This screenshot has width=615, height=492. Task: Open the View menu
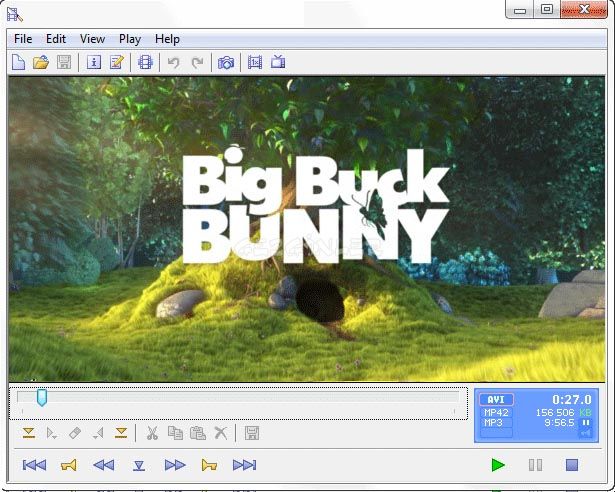[x=92, y=39]
